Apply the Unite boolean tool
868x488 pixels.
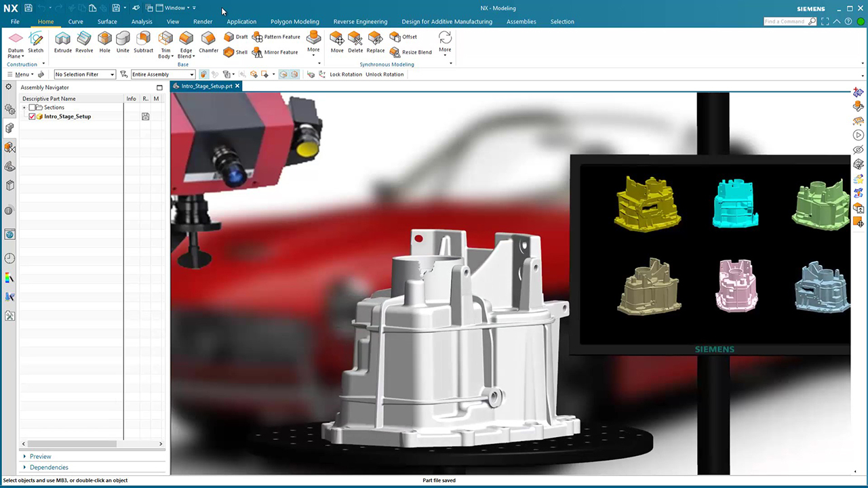pos(123,42)
